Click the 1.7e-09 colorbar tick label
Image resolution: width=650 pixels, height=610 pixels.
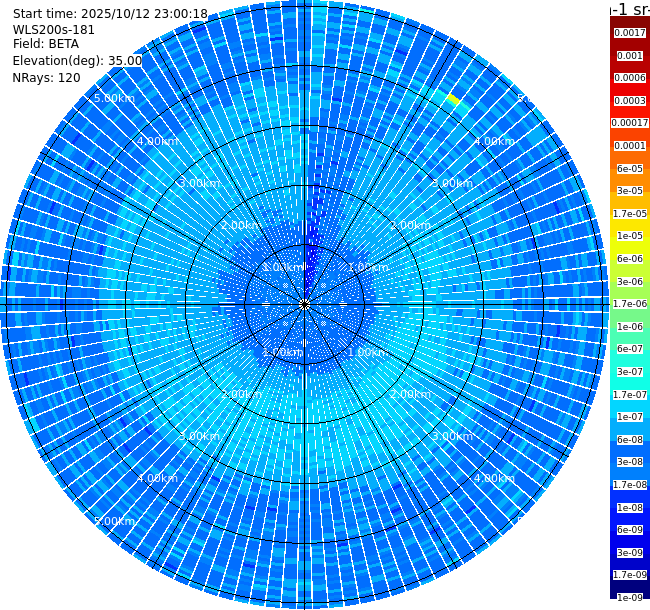630,575
